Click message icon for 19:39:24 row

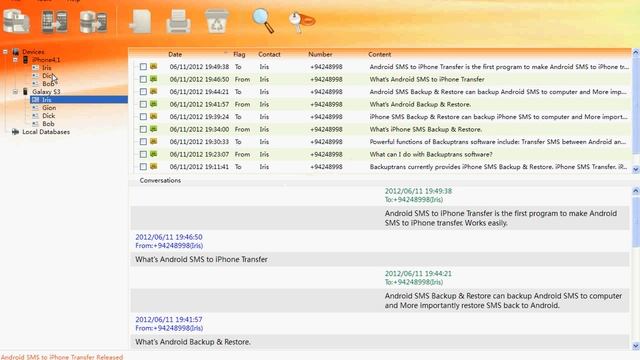coord(153,116)
